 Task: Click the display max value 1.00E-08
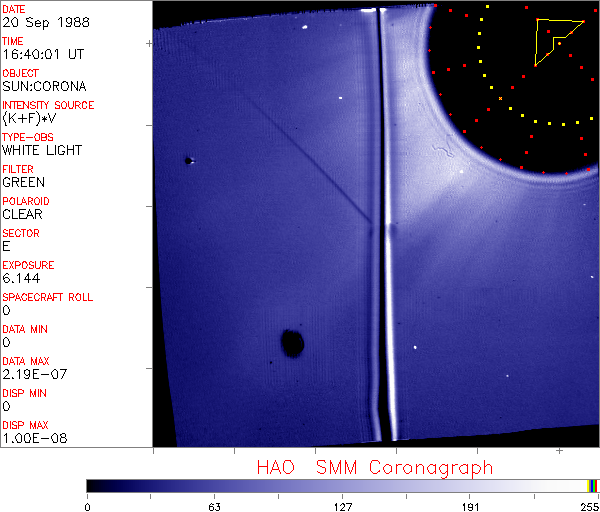click(x=34, y=438)
